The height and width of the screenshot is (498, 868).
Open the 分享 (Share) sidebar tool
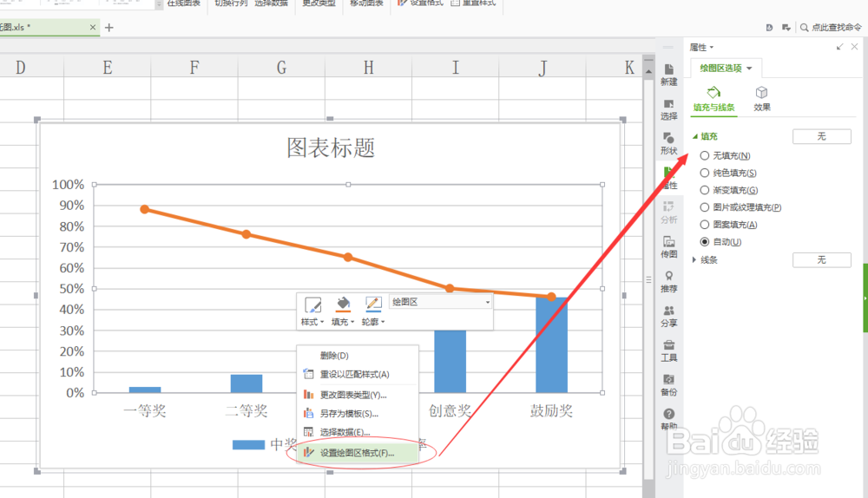[668, 317]
